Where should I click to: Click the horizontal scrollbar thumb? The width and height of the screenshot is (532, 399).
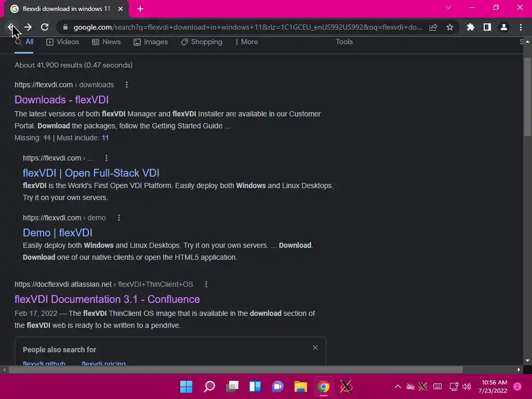pos(235,370)
